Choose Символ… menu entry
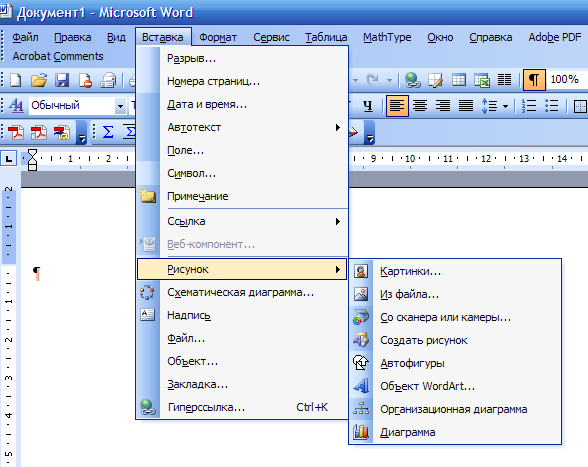The height and width of the screenshot is (467, 588). 242,173
